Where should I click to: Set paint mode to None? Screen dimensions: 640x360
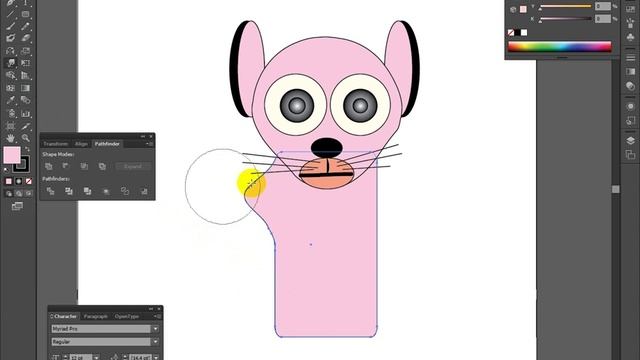coord(28,181)
